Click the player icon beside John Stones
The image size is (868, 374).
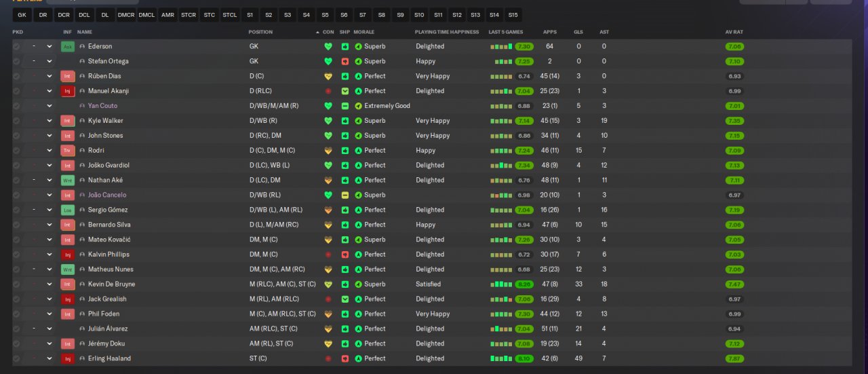[x=82, y=136]
